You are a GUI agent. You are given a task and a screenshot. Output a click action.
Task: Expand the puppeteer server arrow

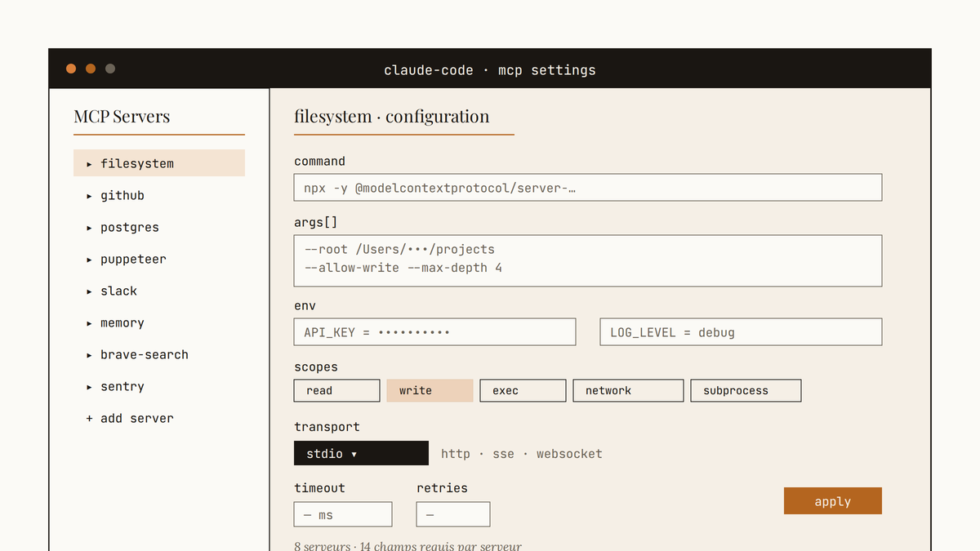[x=89, y=260]
